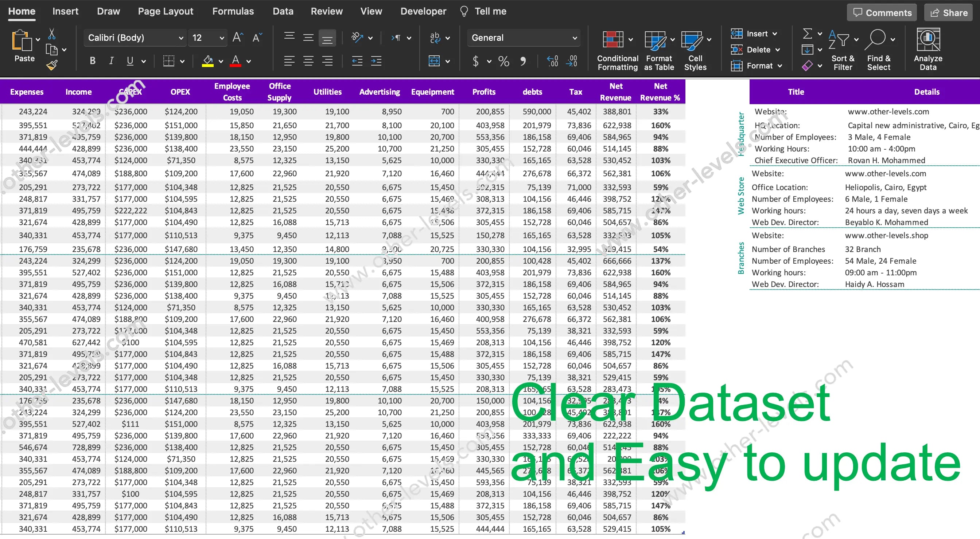This screenshot has width=980, height=539.
Task: Open the Page Layout tab
Action: (166, 11)
